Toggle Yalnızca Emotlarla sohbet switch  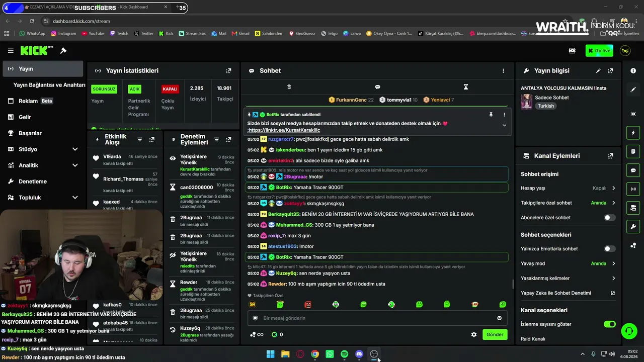tap(609, 249)
